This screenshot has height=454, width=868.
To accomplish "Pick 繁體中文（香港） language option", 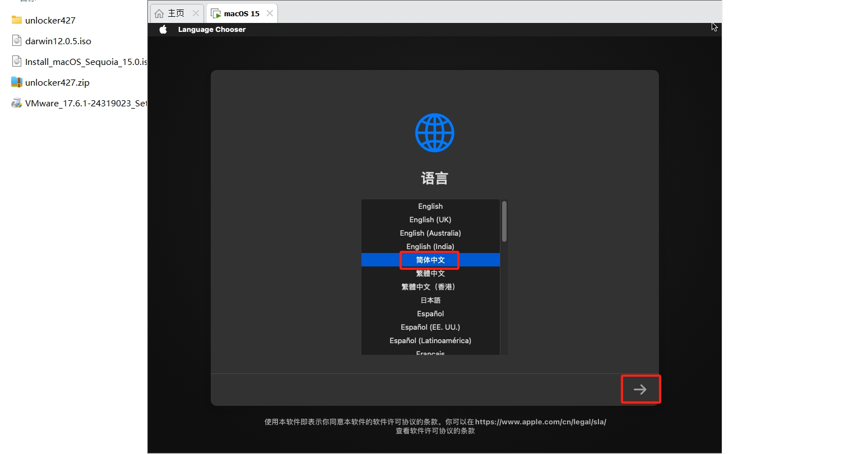I will click(x=430, y=287).
